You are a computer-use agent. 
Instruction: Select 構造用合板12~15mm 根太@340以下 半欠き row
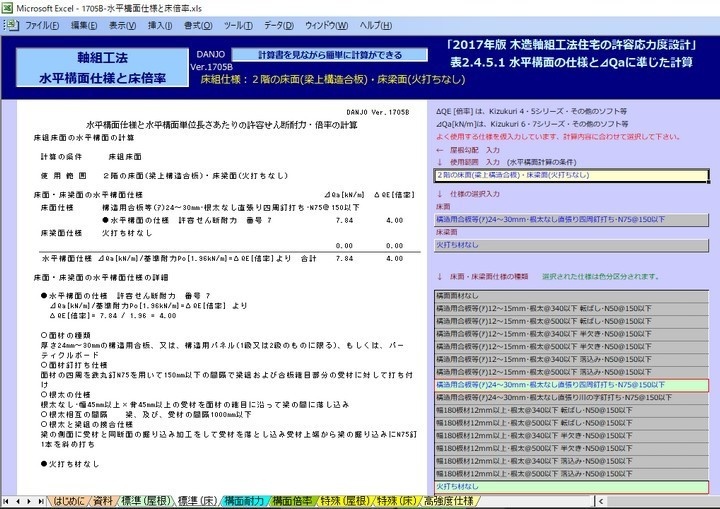[571, 334]
